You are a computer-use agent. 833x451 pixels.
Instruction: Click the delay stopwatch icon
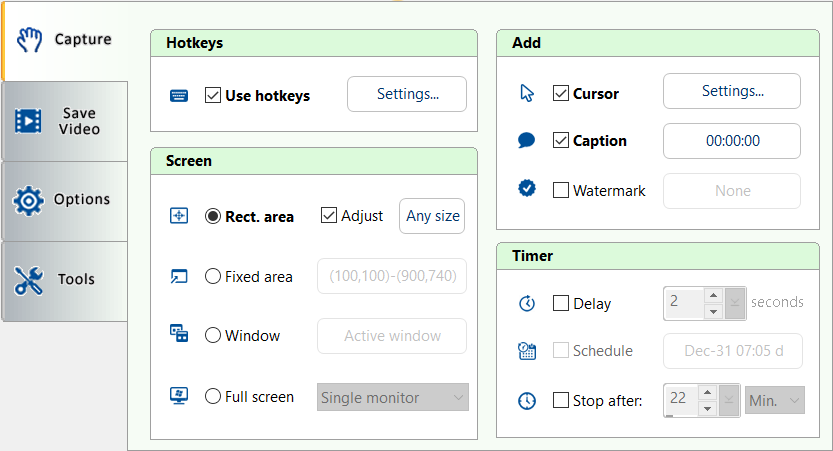(x=527, y=303)
